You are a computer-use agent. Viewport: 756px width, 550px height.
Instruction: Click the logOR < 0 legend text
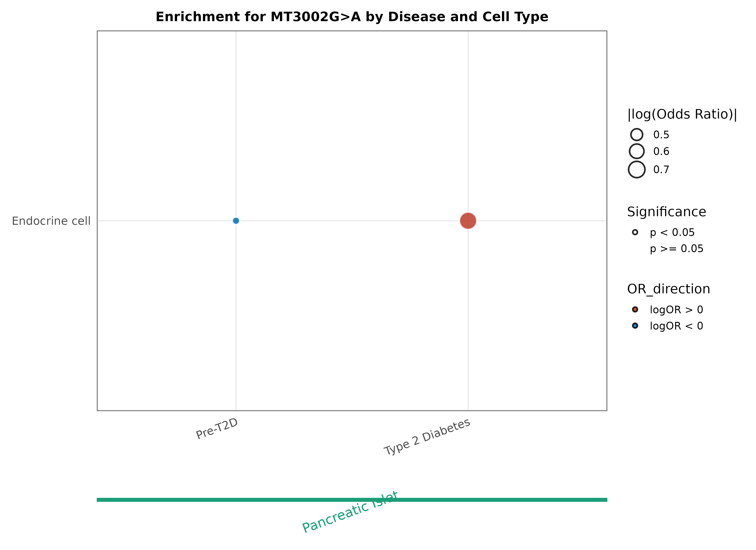(x=676, y=326)
